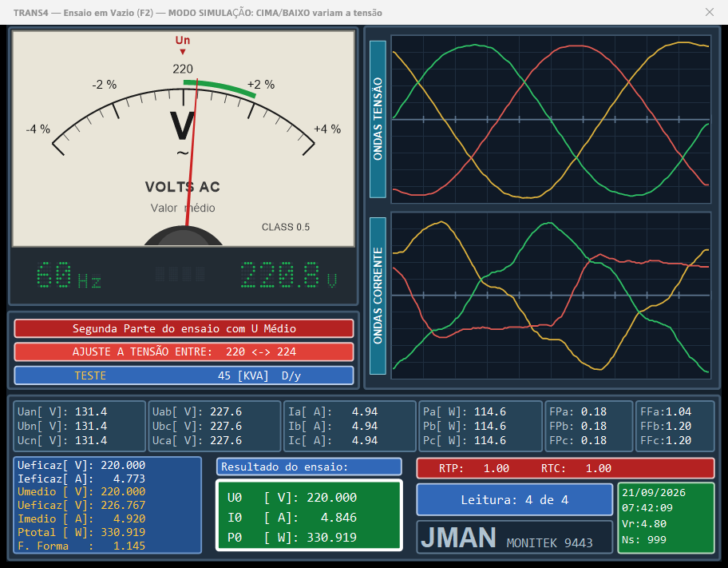Select the Ubn[ V] phase voltage row
The image size is (728, 568).
(x=62, y=427)
